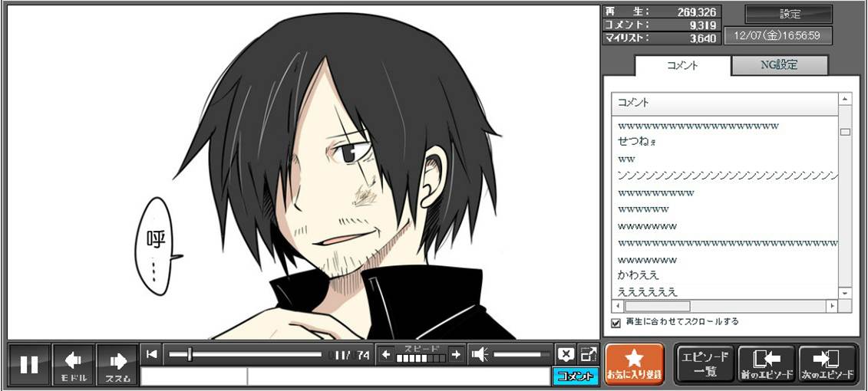
Task: Click the blue コメント submit button
Action: coord(575,376)
